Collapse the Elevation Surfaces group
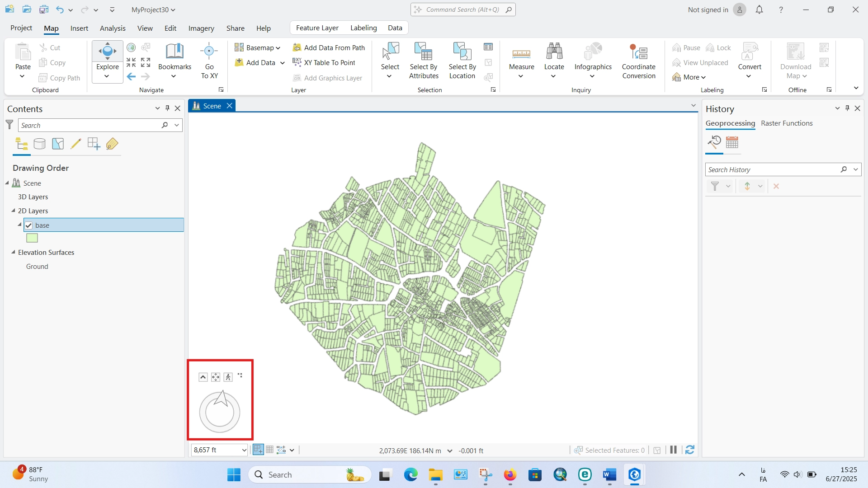868x488 pixels. pos(13,253)
